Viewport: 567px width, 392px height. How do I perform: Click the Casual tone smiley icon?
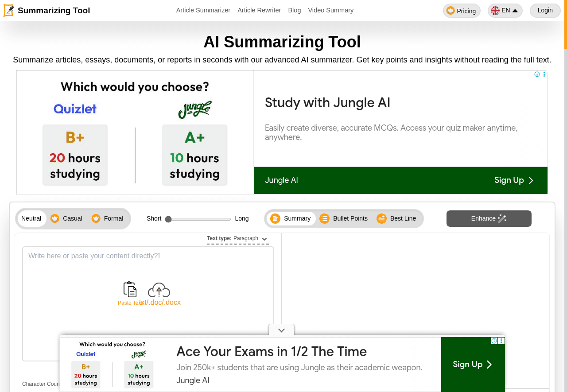click(54, 218)
